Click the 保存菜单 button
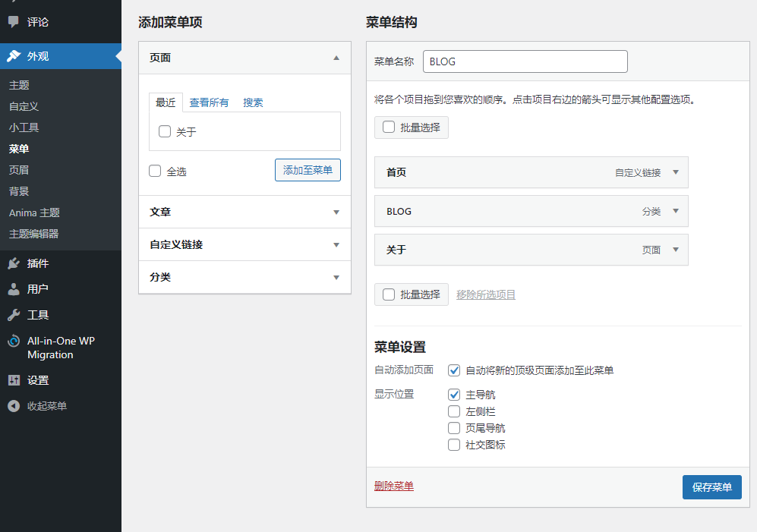This screenshot has height=532, width=757. [711, 487]
